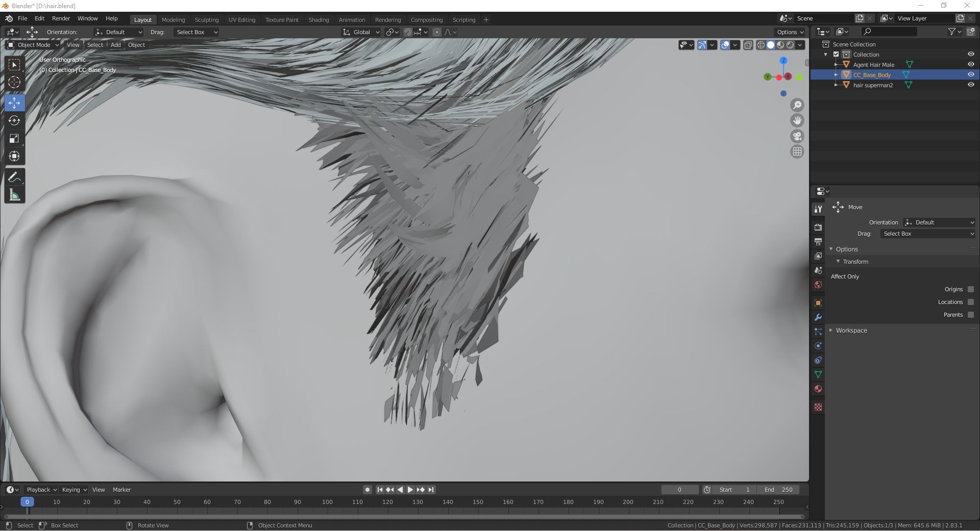The height and width of the screenshot is (531, 980).
Task: Open the Scene properties tab
Action: (x=818, y=270)
